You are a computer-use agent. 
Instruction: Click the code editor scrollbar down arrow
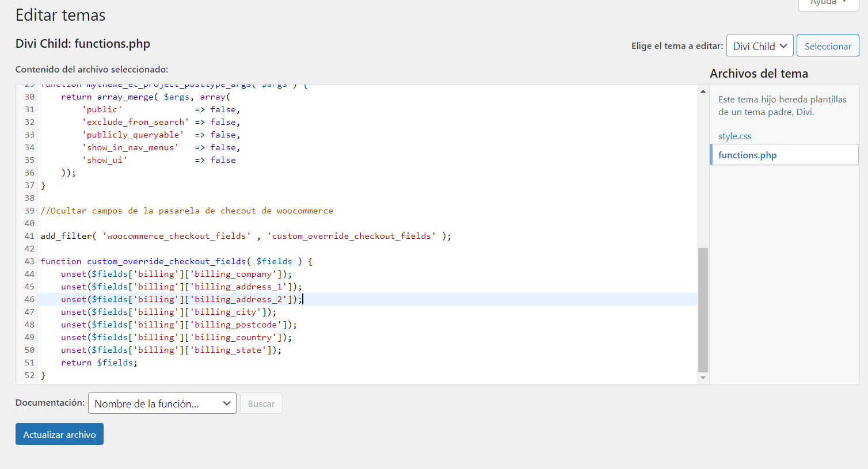pyautogui.click(x=703, y=378)
